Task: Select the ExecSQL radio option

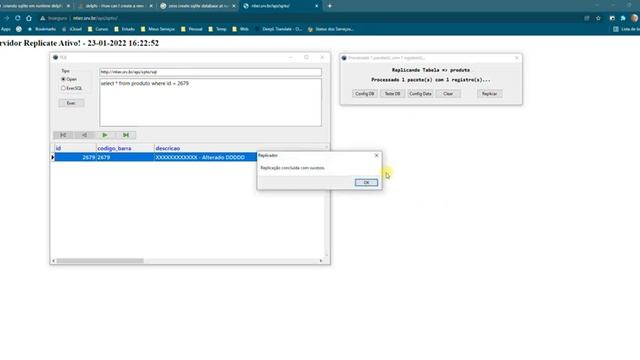Action: pos(63,88)
